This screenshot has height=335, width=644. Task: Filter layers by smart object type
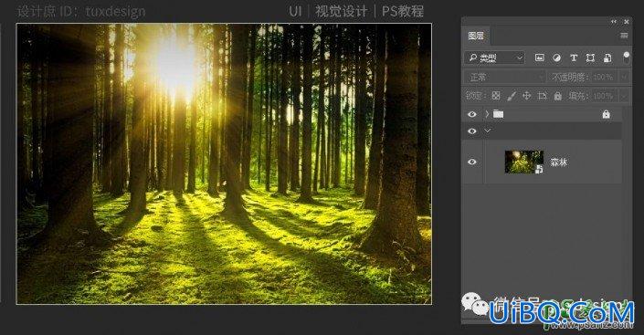607,58
